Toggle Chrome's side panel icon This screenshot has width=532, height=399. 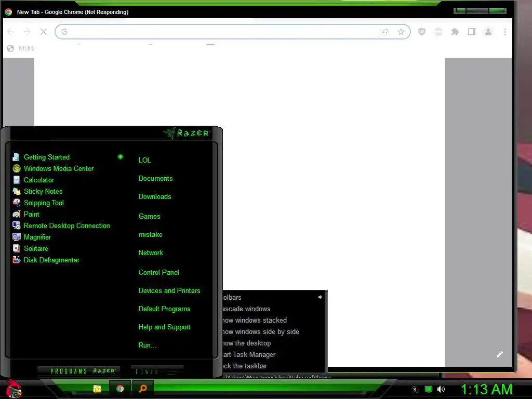pos(472,32)
